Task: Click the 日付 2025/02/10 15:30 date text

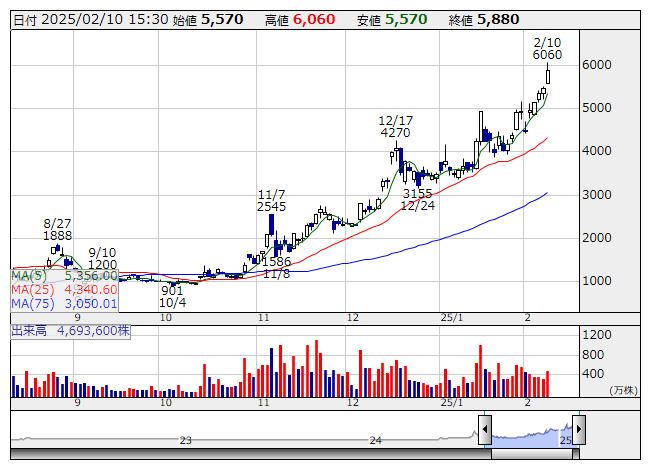Action: click(x=90, y=20)
